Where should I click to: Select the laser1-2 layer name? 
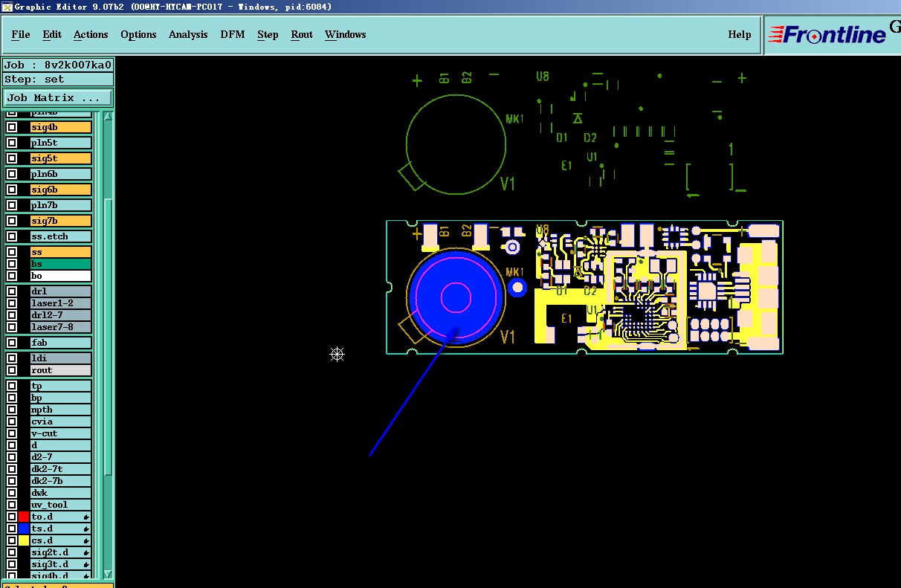click(x=61, y=303)
